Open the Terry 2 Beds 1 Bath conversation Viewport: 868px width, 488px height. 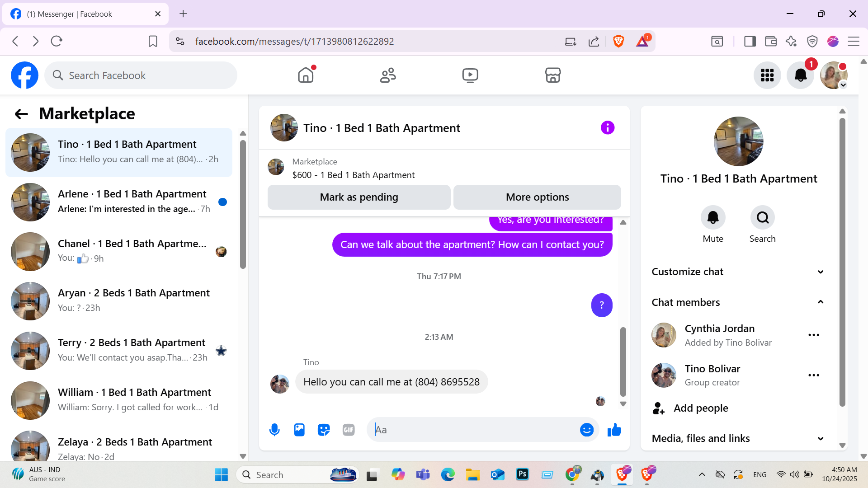[119, 351]
